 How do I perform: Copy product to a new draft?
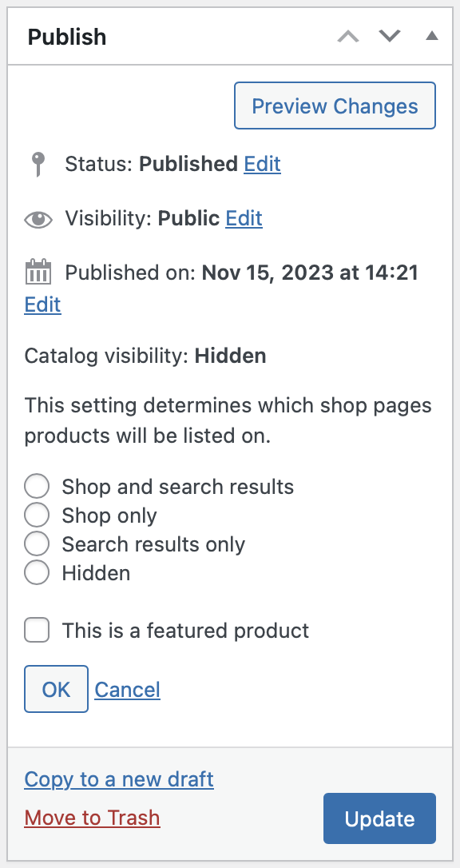pyautogui.click(x=119, y=779)
